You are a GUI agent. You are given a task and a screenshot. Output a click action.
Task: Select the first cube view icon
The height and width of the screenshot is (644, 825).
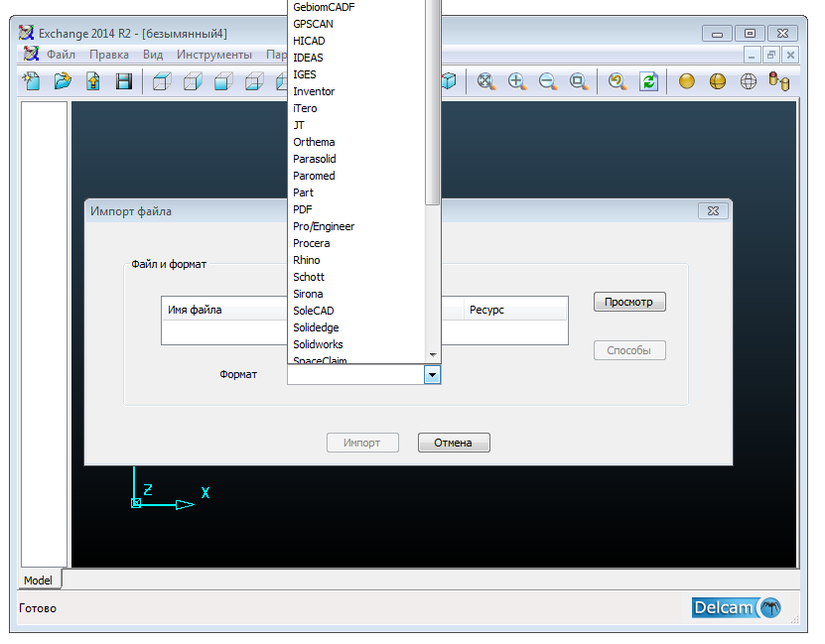pos(162,81)
